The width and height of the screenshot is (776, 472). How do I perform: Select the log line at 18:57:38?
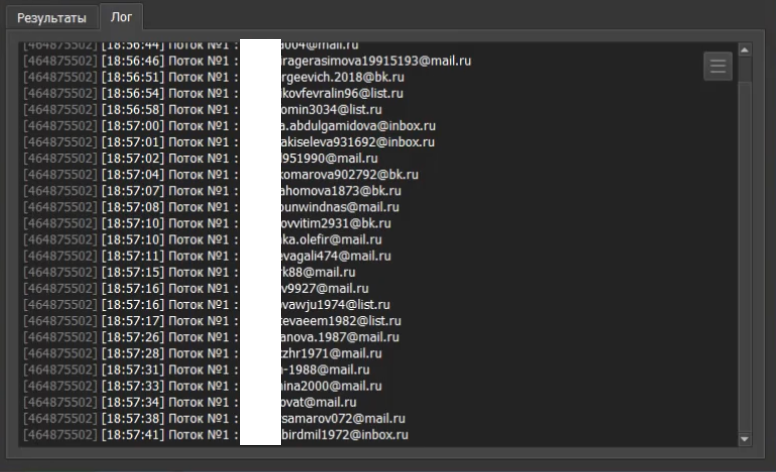(214, 419)
